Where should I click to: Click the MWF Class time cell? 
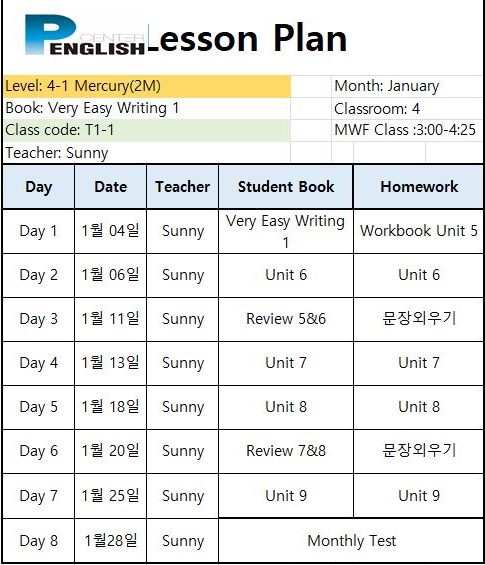tap(407, 130)
